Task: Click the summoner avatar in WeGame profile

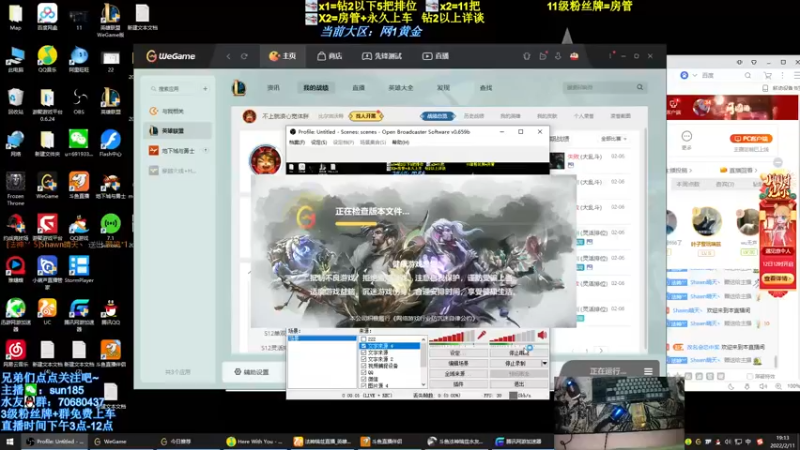Action: pyautogui.click(x=265, y=160)
